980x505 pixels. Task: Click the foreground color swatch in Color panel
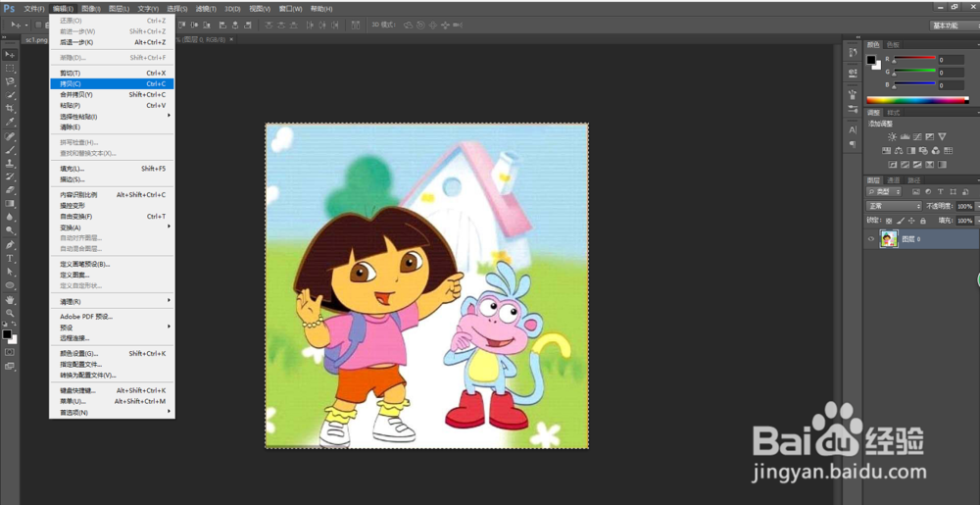871,60
